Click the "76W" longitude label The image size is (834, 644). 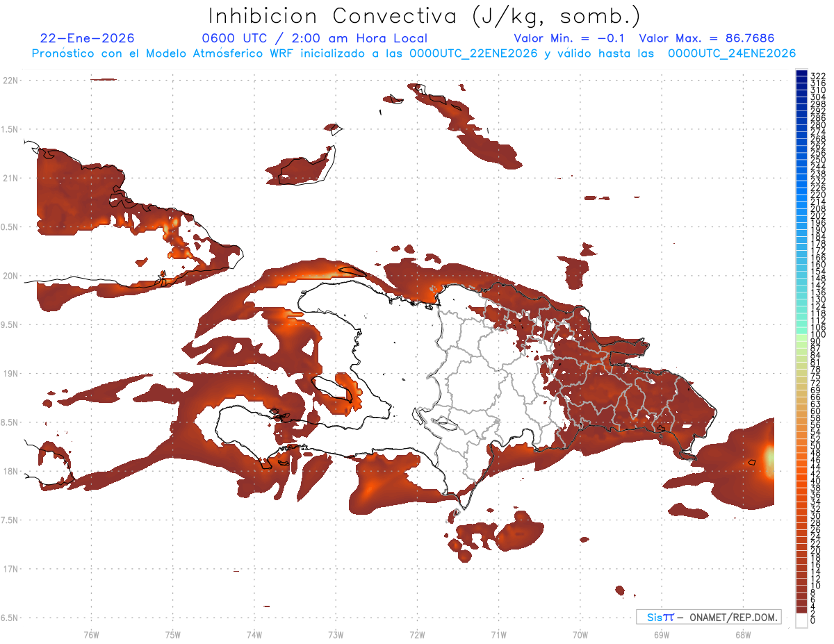coord(91,634)
